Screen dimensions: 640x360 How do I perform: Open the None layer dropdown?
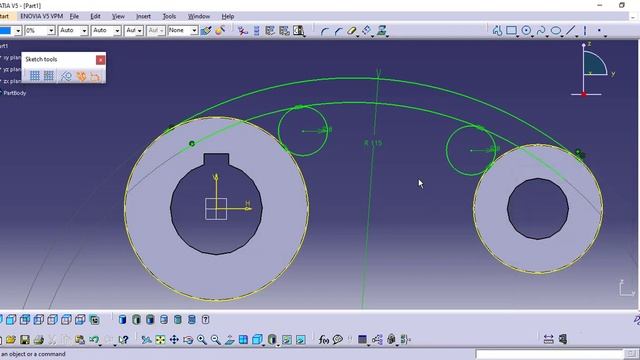coord(194,31)
